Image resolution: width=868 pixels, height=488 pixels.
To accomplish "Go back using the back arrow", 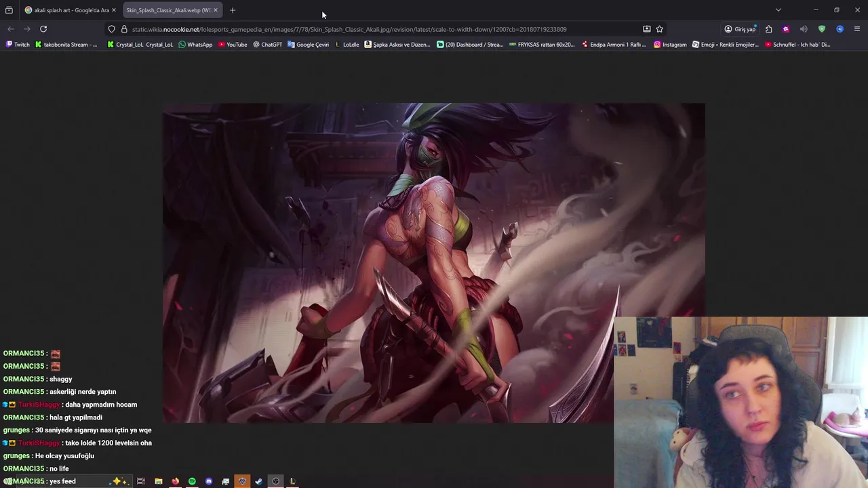I will coord(11,29).
